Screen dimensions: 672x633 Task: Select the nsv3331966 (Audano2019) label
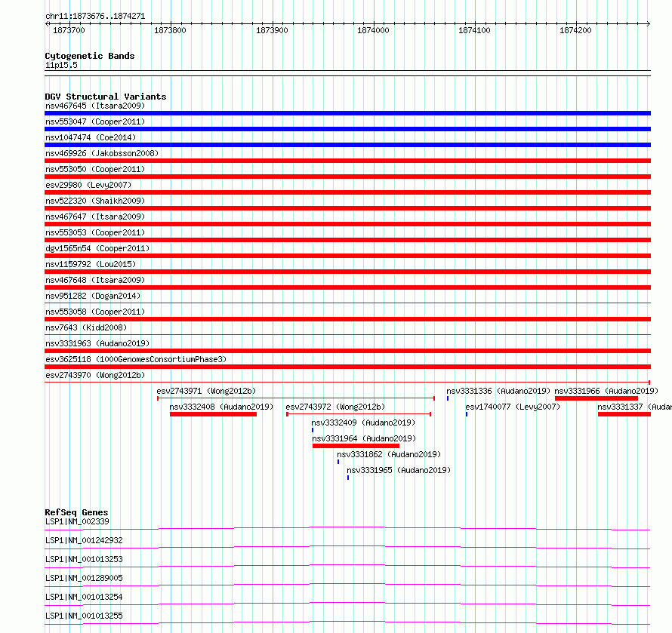[606, 391]
